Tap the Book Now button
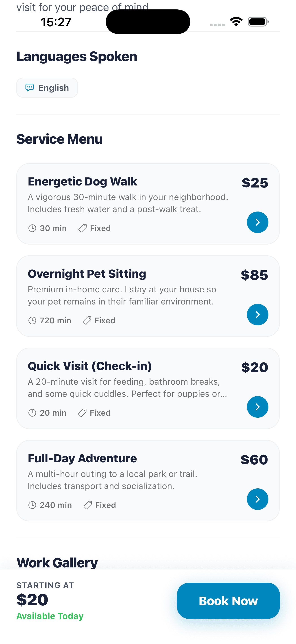 click(x=228, y=601)
